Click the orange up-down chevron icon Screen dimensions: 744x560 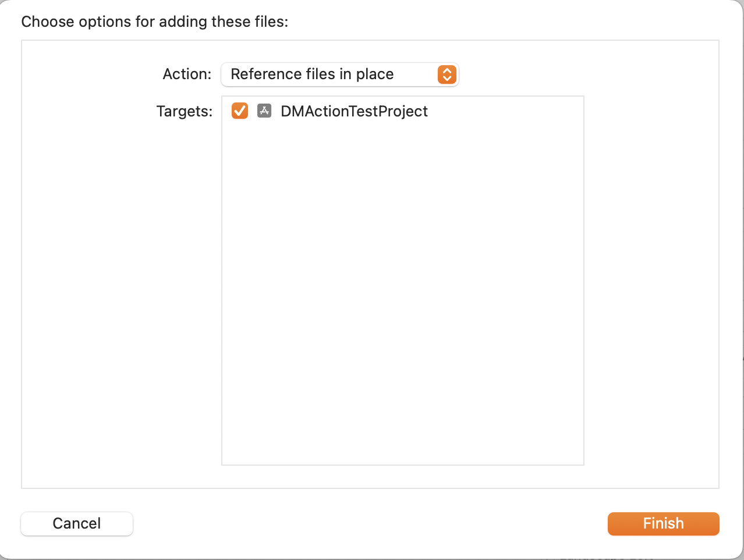click(x=447, y=75)
